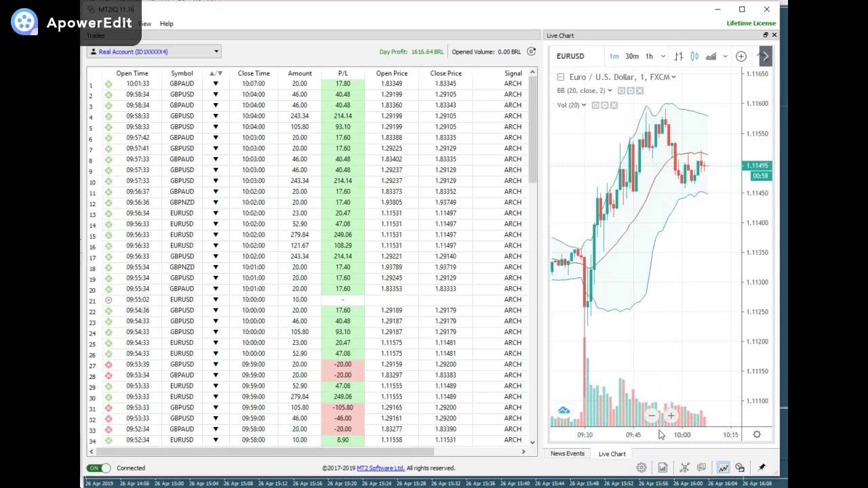Click the TradingView cloud logo

[x=564, y=410]
